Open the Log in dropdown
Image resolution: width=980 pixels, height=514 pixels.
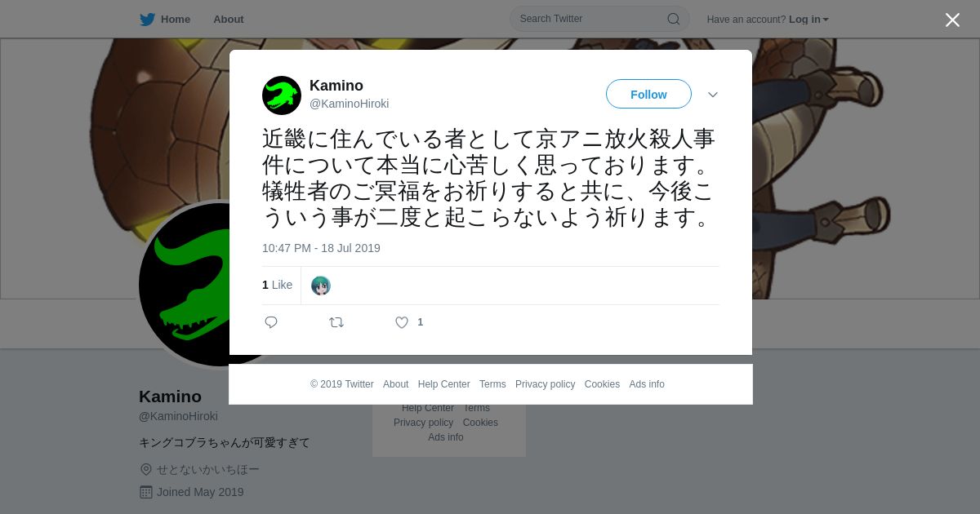[x=808, y=20]
